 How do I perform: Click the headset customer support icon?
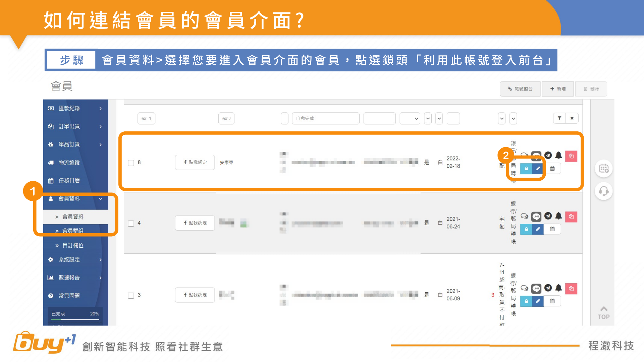pos(603,191)
